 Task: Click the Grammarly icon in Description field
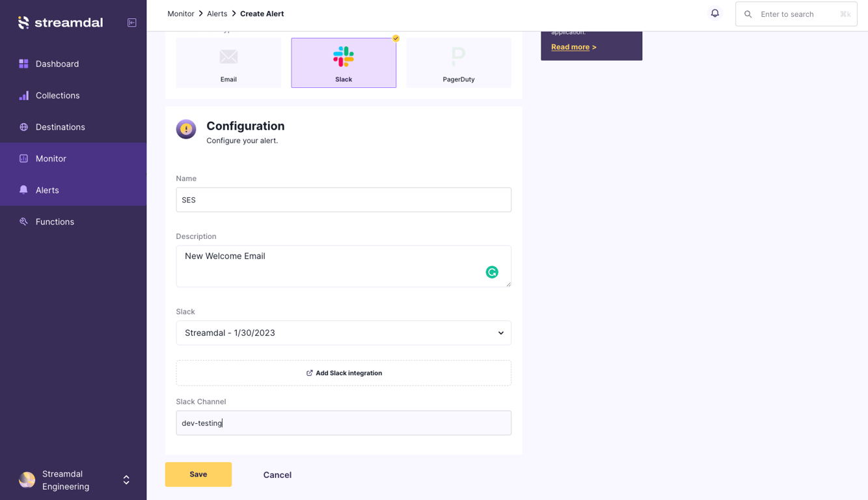pos(492,272)
